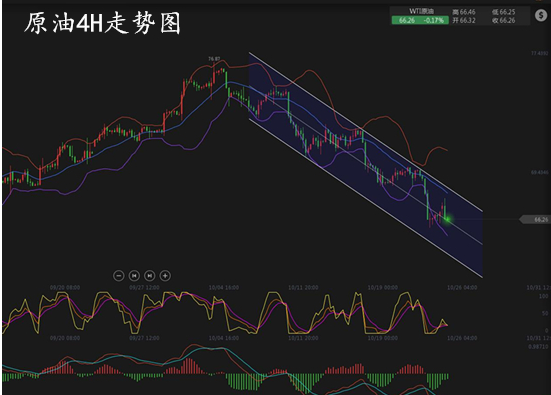The height and width of the screenshot is (395, 551).
Task: Click the 66.26 current price tag on axis
Action: (535, 220)
